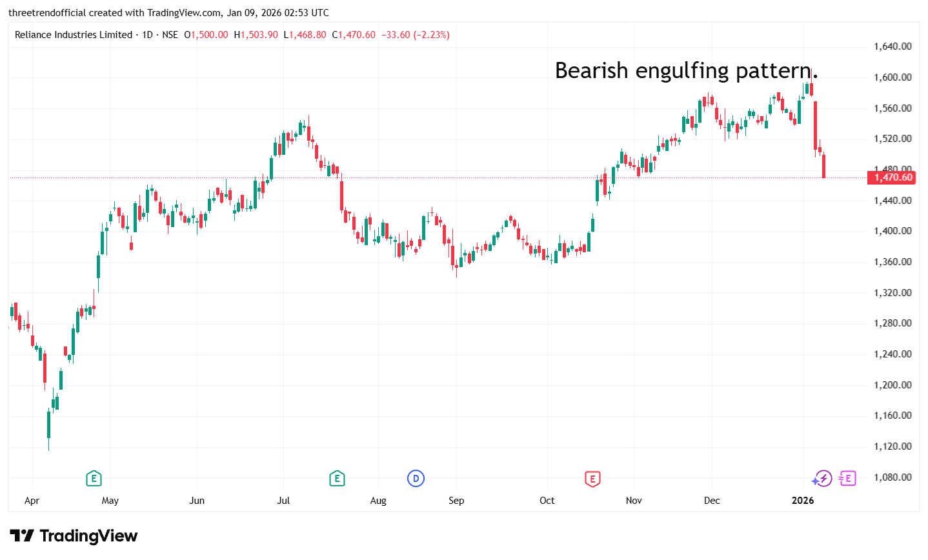Click the green earnings marker nearest the May label

click(94, 479)
